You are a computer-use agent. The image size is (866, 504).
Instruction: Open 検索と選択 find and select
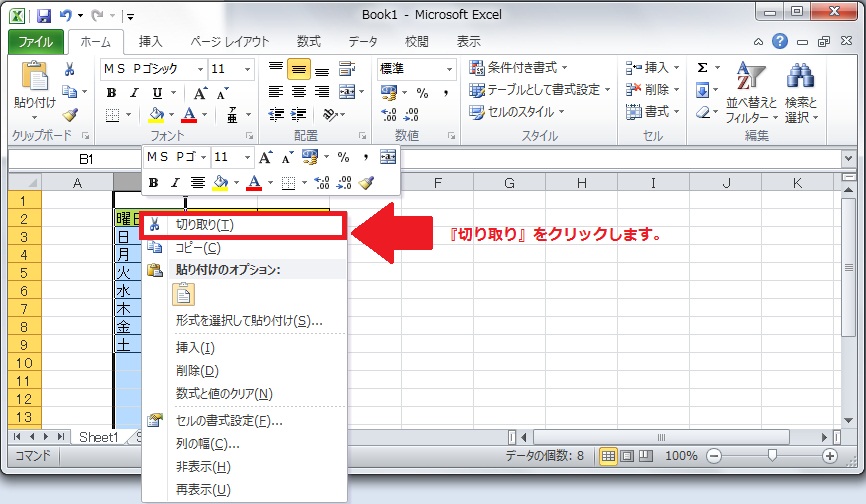point(801,92)
